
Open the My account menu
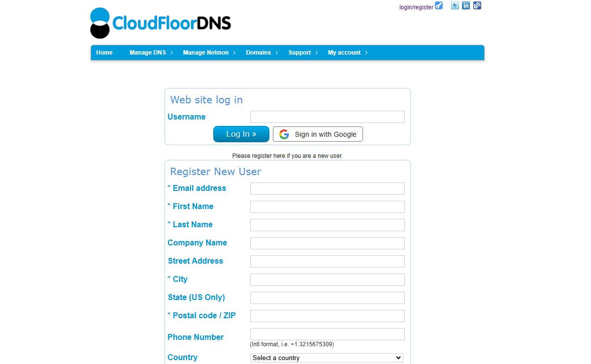pos(344,53)
